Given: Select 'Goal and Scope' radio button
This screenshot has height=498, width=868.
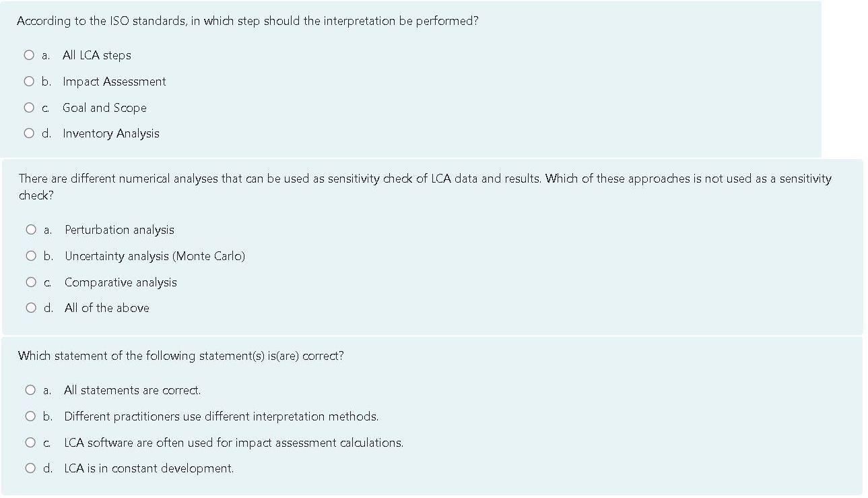Looking at the screenshot, I should 28,108.
